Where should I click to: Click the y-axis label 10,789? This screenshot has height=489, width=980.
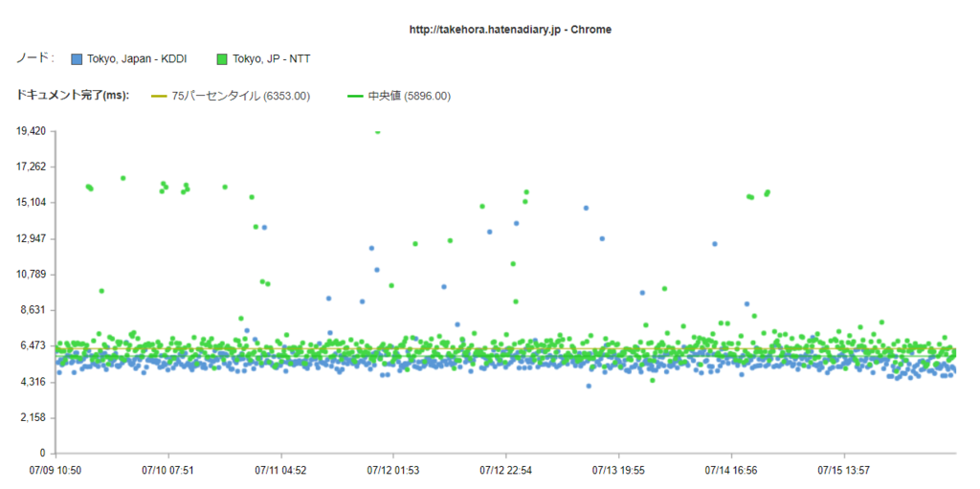[33, 275]
